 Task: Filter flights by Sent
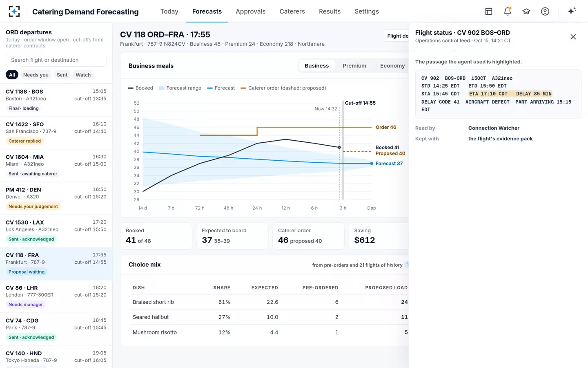(x=62, y=75)
